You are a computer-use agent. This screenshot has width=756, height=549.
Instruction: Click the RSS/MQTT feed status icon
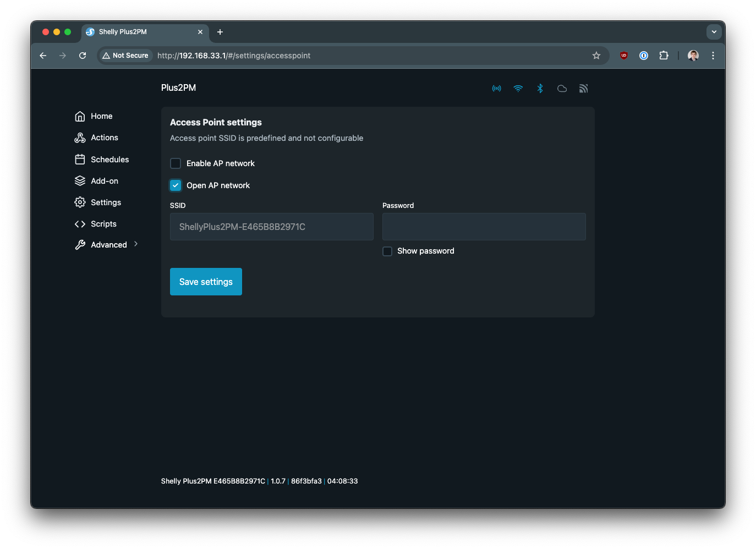584,89
